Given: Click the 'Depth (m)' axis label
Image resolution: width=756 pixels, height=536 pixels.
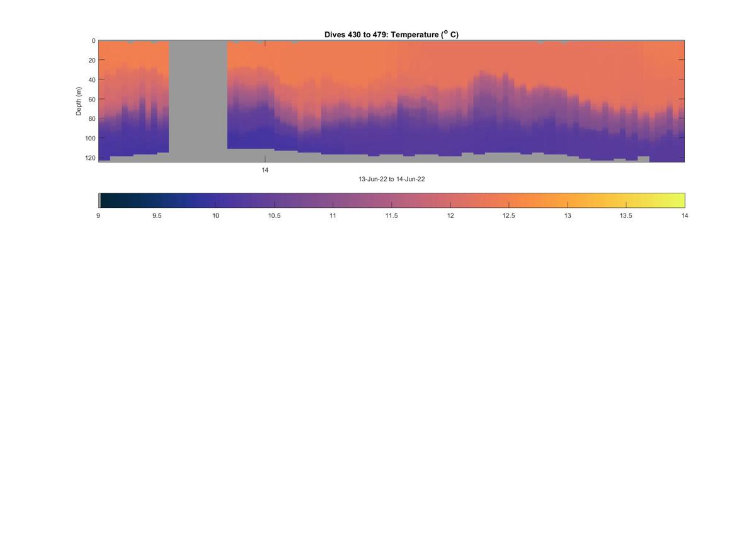Looking at the screenshot, I should [x=79, y=101].
